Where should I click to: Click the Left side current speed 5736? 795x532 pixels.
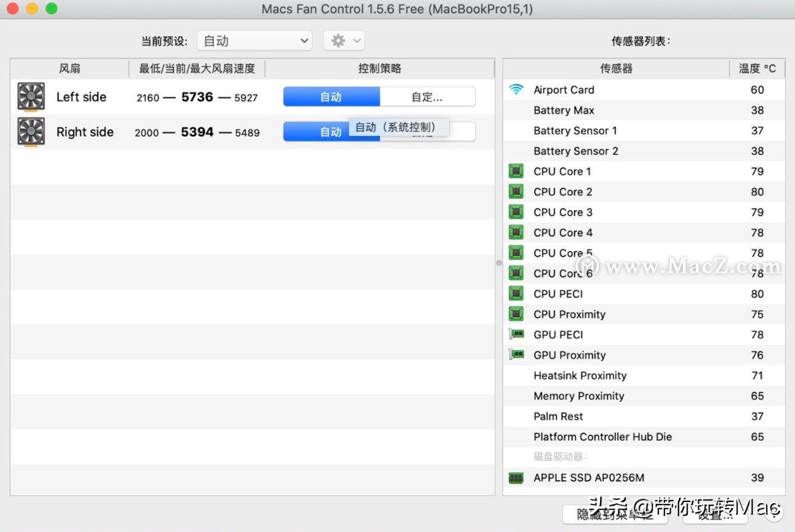[x=197, y=97]
